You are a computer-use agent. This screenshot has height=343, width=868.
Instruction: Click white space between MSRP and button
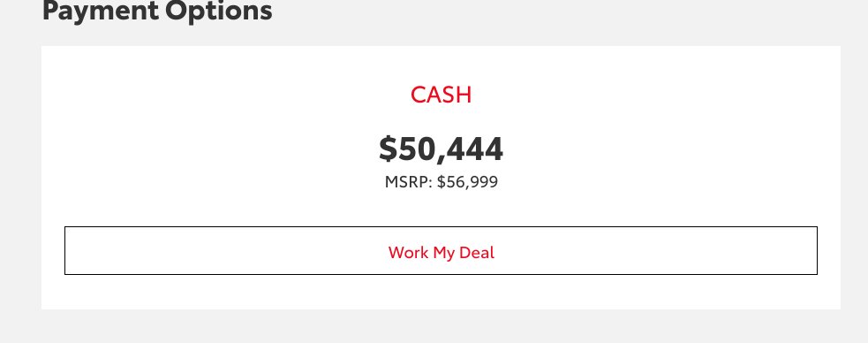click(x=441, y=209)
